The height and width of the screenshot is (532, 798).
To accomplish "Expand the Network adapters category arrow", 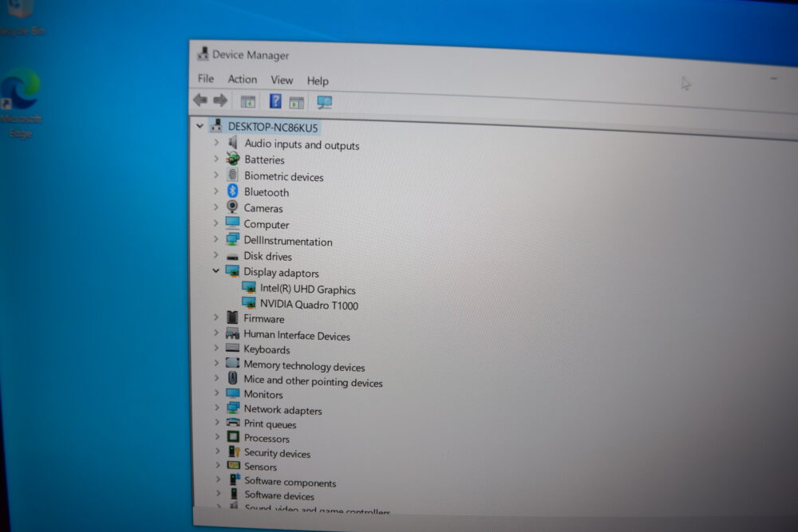I will pos(217,408).
